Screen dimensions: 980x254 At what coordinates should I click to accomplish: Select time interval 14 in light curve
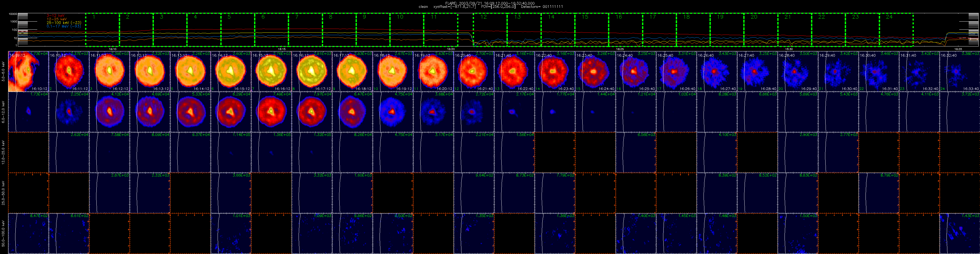558,30
